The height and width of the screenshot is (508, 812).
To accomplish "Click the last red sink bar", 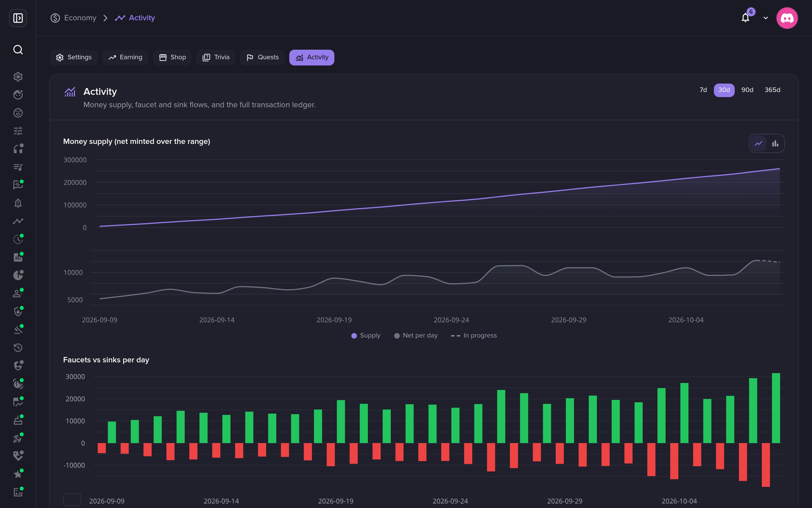I will (x=766, y=465).
